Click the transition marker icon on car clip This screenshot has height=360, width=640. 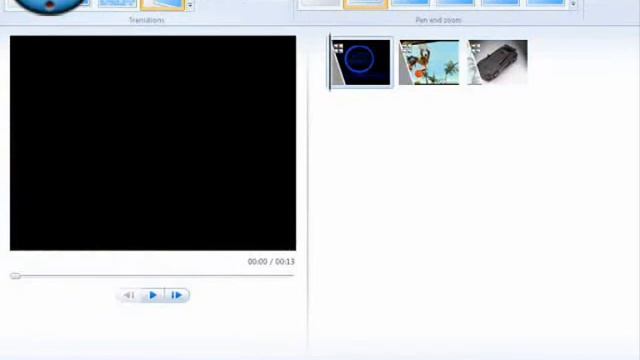476,49
